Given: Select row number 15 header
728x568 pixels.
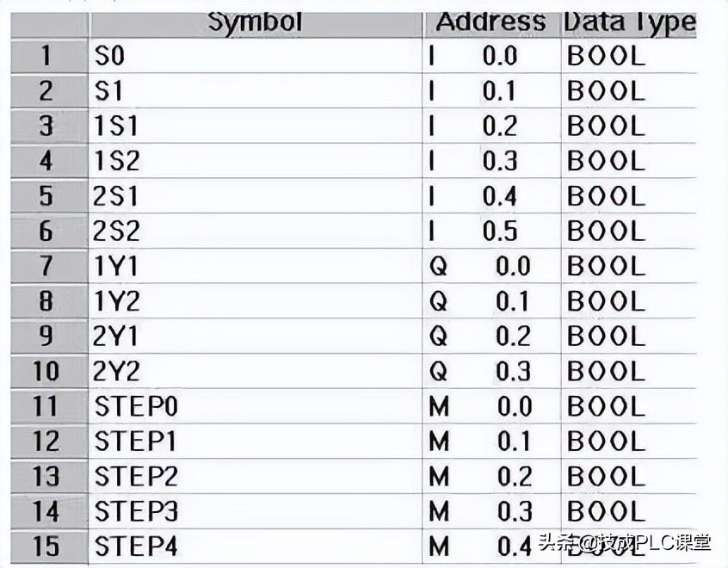Looking at the screenshot, I should (47, 546).
